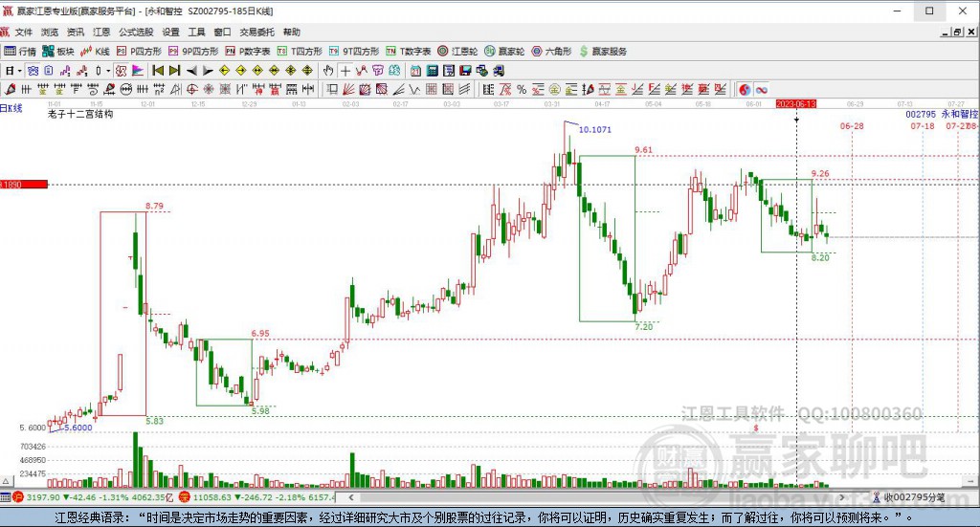Open the 工具 menu

tap(196, 32)
